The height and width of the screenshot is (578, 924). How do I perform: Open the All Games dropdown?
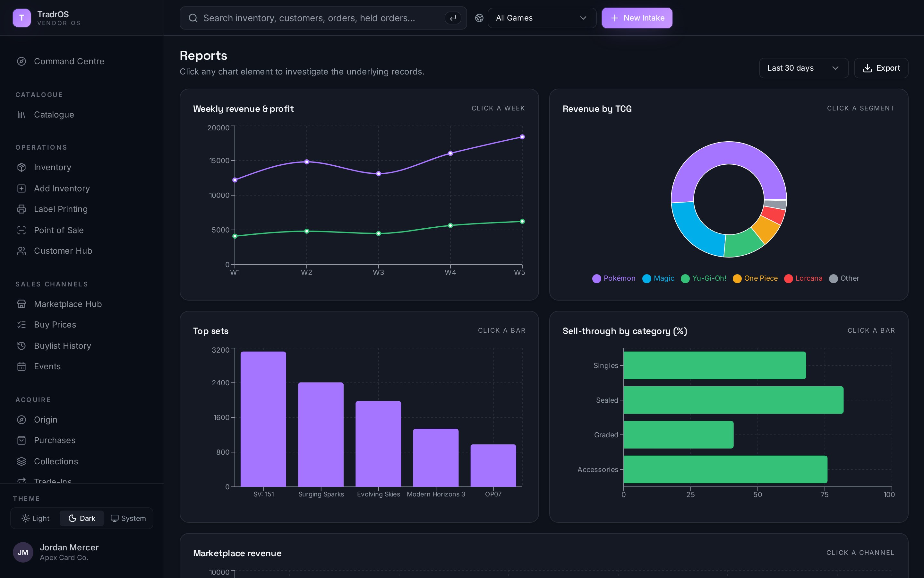point(542,18)
